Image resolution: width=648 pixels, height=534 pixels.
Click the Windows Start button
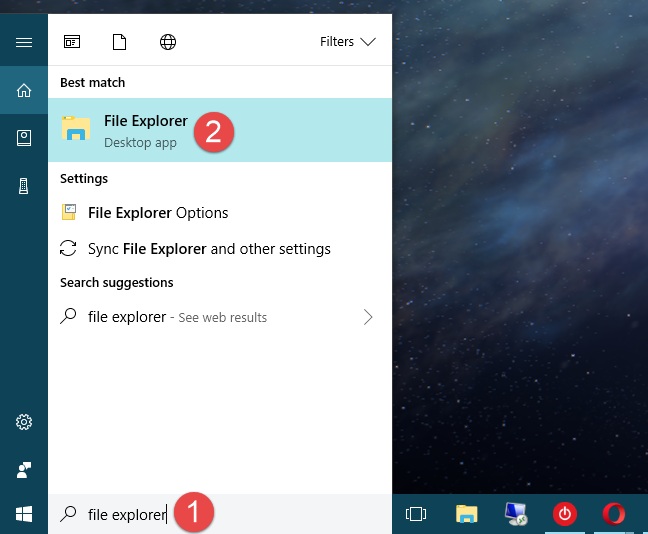click(x=24, y=514)
